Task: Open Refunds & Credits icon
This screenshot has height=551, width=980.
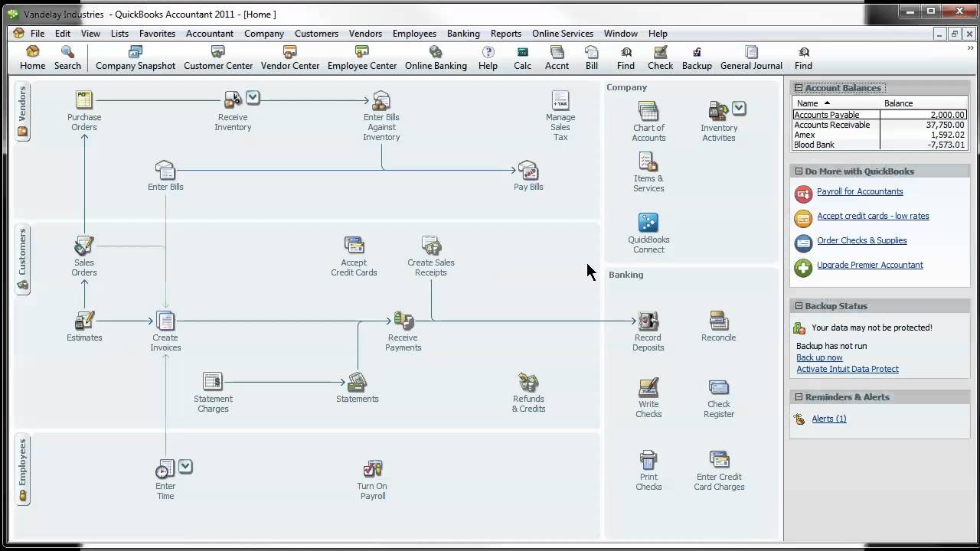Action: [528, 381]
